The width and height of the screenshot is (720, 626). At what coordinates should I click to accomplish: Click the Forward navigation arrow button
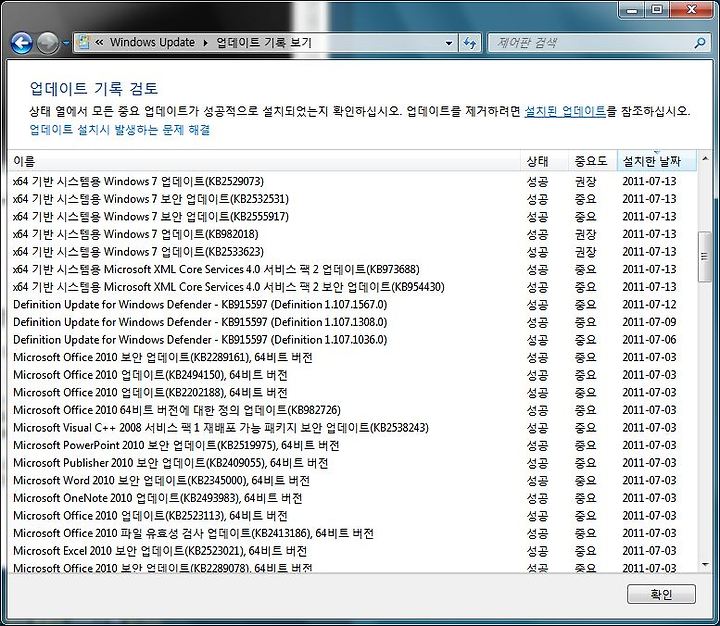(48, 43)
